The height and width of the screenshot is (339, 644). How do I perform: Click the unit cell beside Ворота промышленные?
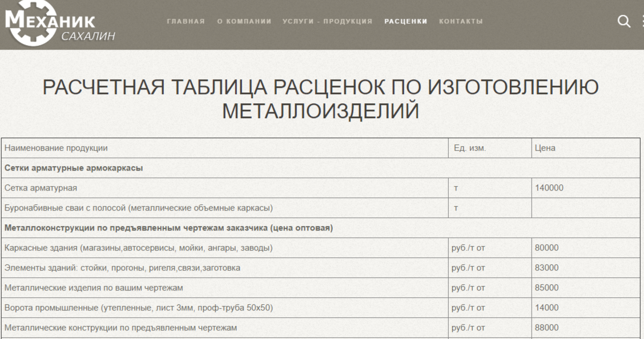490,308
